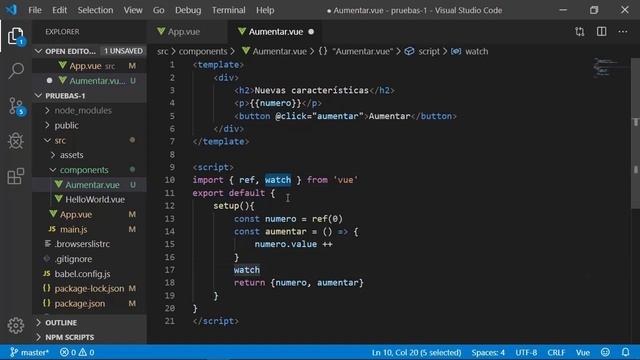Open package.json in the explorer
Screen dimensions: 640x360
click(x=89, y=304)
